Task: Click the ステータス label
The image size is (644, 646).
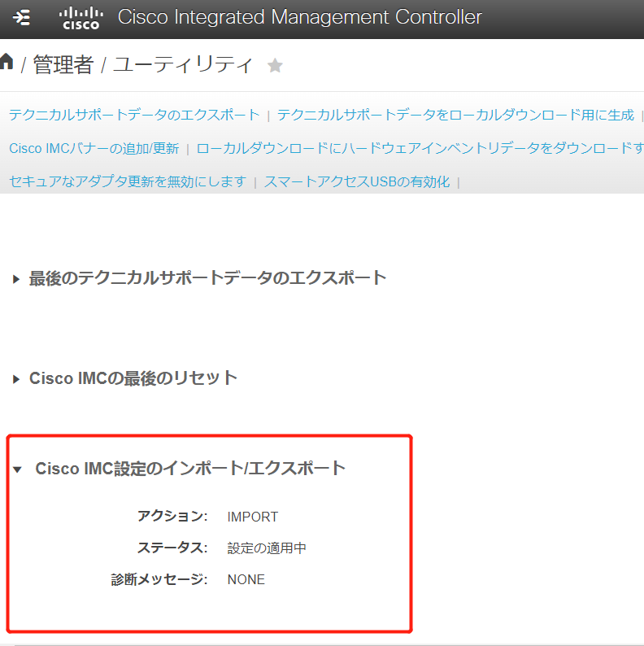Action: click(172, 548)
